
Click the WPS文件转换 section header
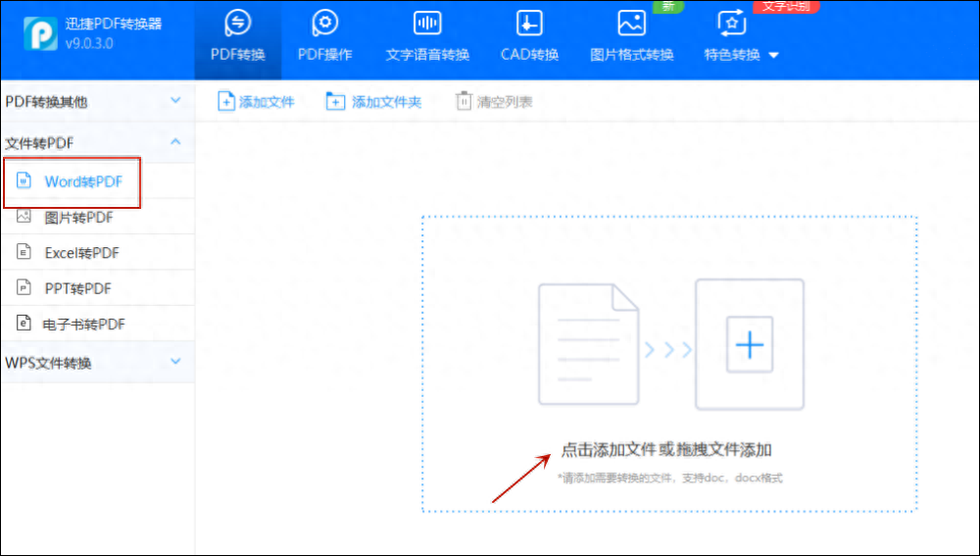[97, 363]
